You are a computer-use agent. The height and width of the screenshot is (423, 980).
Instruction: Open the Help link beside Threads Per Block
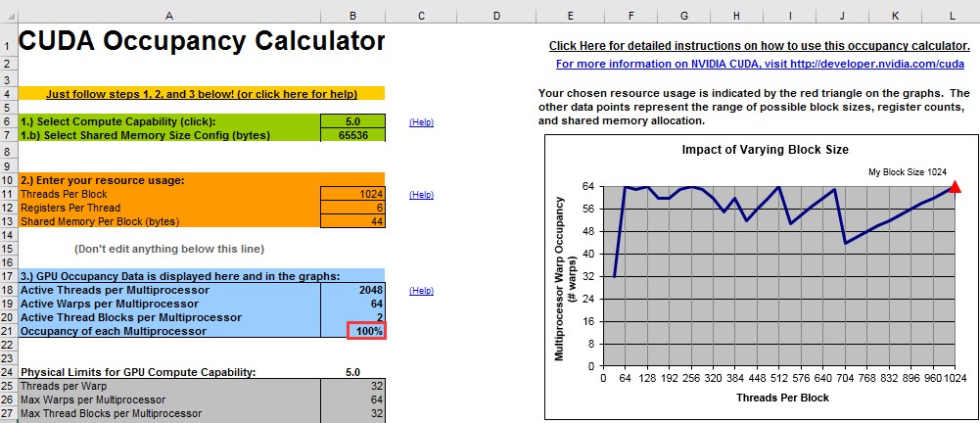coord(421,195)
